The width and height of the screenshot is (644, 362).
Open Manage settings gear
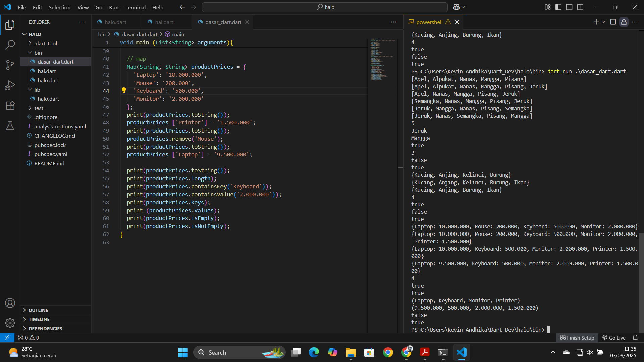point(10,323)
